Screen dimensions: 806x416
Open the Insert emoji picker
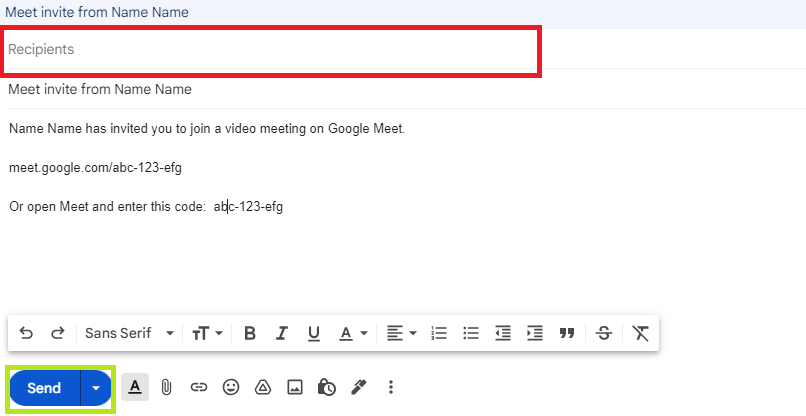coord(231,387)
